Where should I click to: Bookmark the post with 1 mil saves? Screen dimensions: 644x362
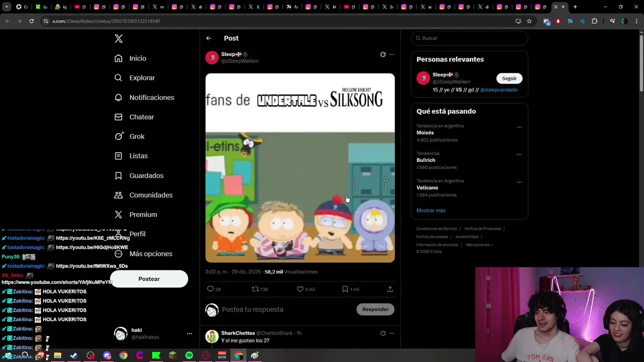pyautogui.click(x=345, y=289)
